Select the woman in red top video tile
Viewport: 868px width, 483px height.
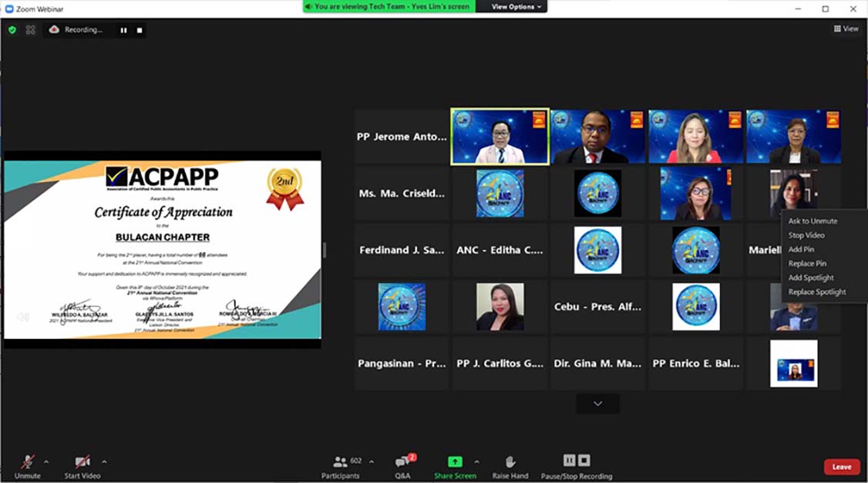[x=696, y=137]
